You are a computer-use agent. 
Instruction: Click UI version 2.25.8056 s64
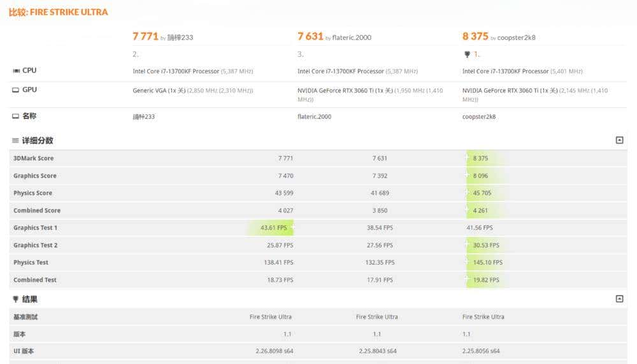pos(481,351)
